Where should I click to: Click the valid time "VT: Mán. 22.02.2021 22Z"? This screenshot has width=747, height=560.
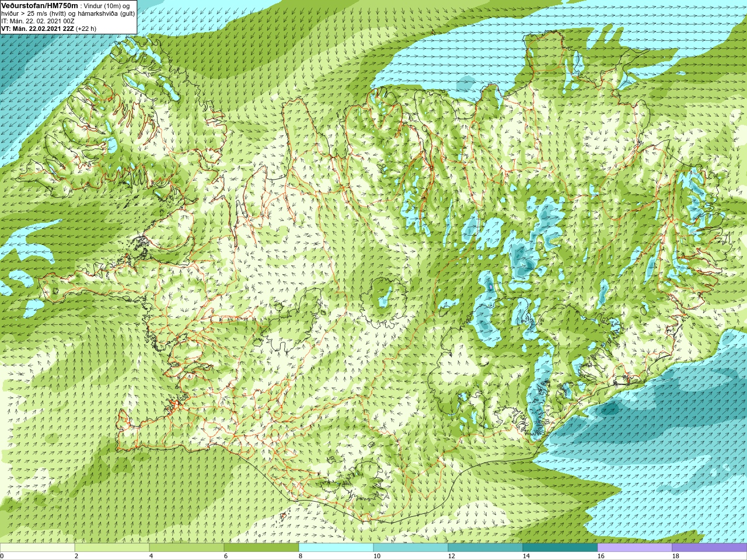pyautogui.click(x=37, y=29)
